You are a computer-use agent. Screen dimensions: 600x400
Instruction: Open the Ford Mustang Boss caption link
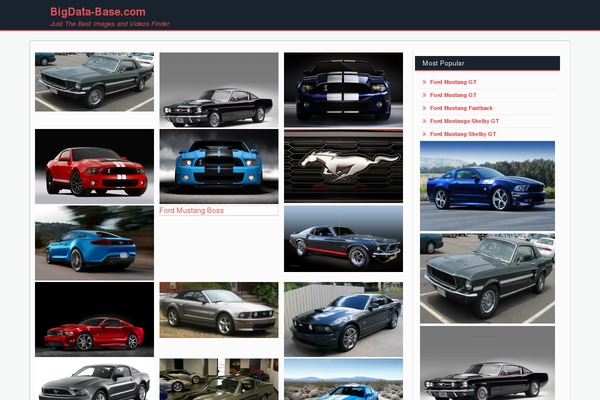click(191, 210)
